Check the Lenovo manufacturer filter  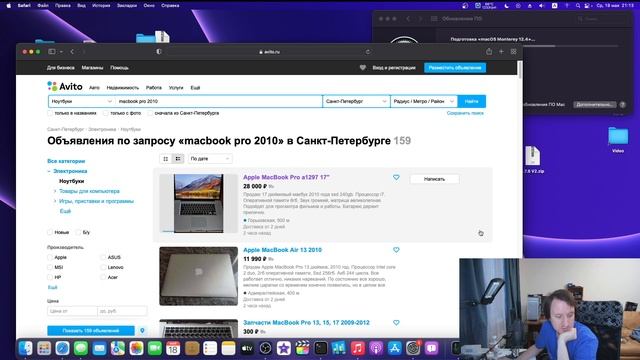coord(103,267)
